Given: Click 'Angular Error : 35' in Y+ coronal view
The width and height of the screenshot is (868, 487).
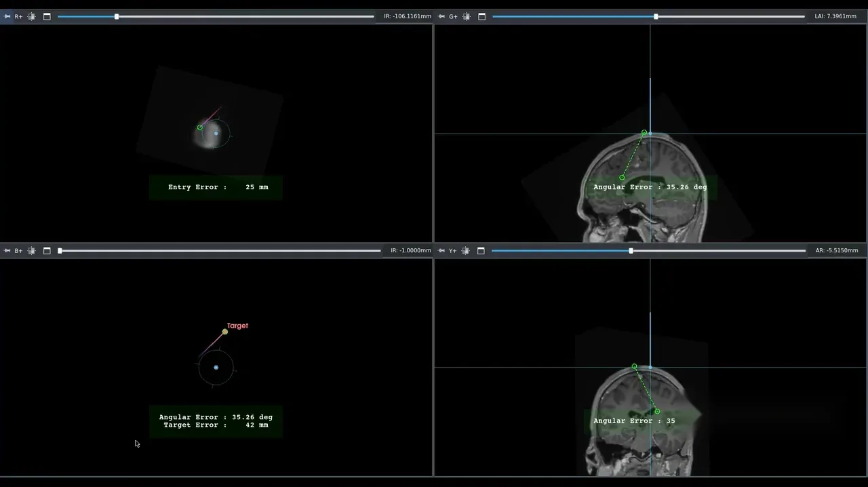Looking at the screenshot, I should pos(634,421).
